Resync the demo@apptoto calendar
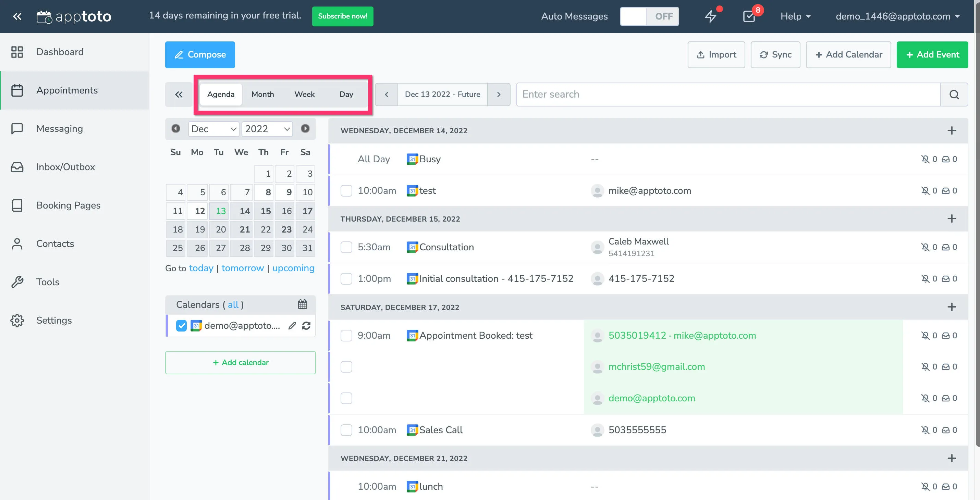Viewport: 980px width, 500px height. [307, 326]
